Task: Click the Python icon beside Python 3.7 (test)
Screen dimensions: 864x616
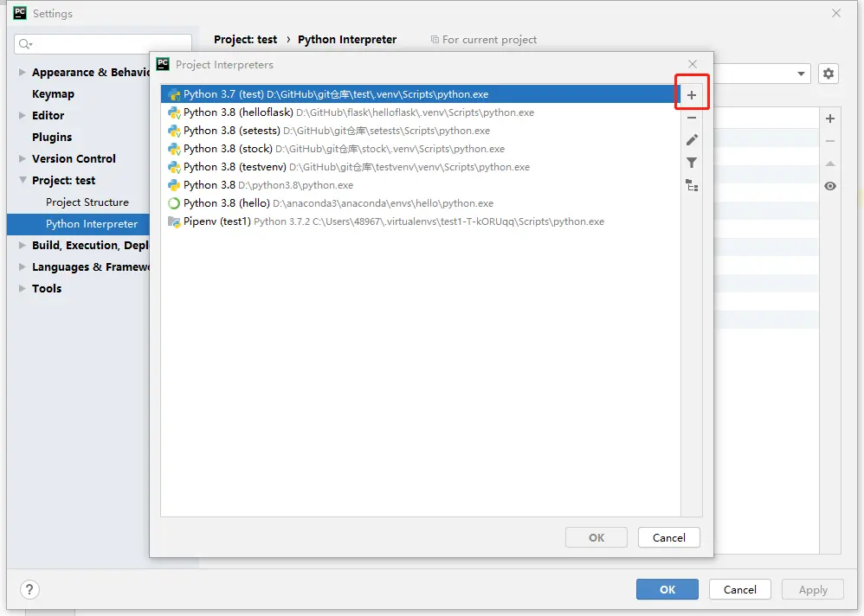Action: click(x=173, y=94)
